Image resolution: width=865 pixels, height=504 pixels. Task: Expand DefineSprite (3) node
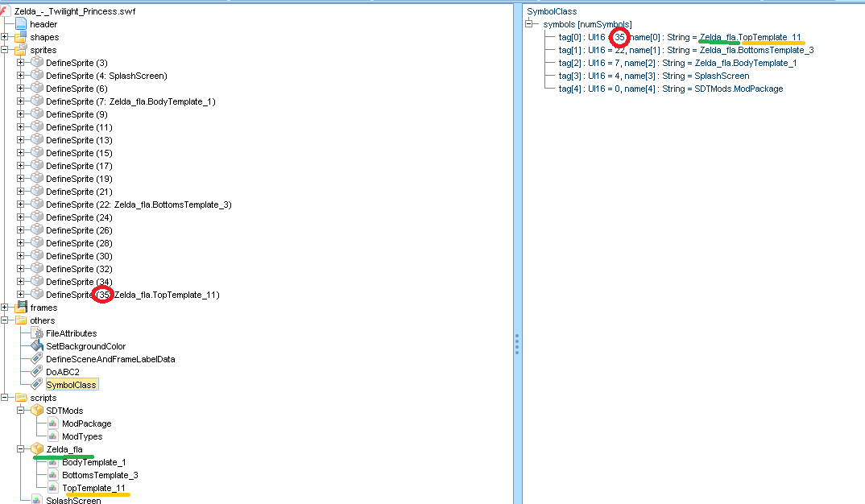click(21, 63)
